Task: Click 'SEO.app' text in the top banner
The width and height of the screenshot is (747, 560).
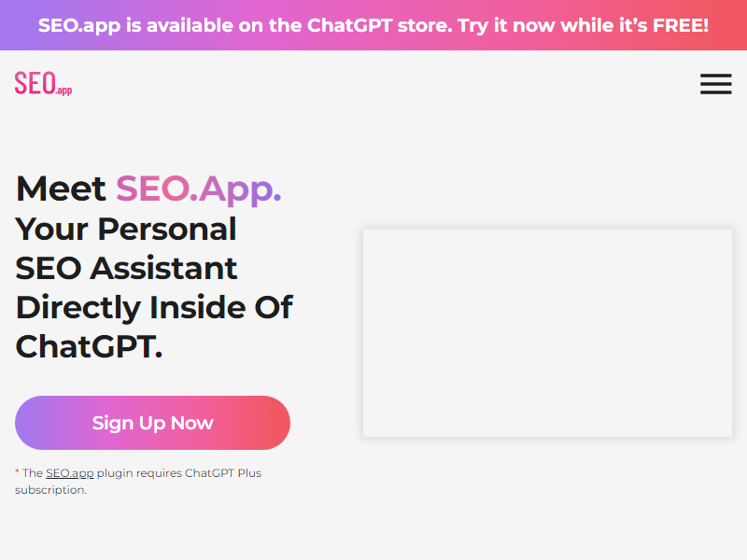Action: (78, 25)
